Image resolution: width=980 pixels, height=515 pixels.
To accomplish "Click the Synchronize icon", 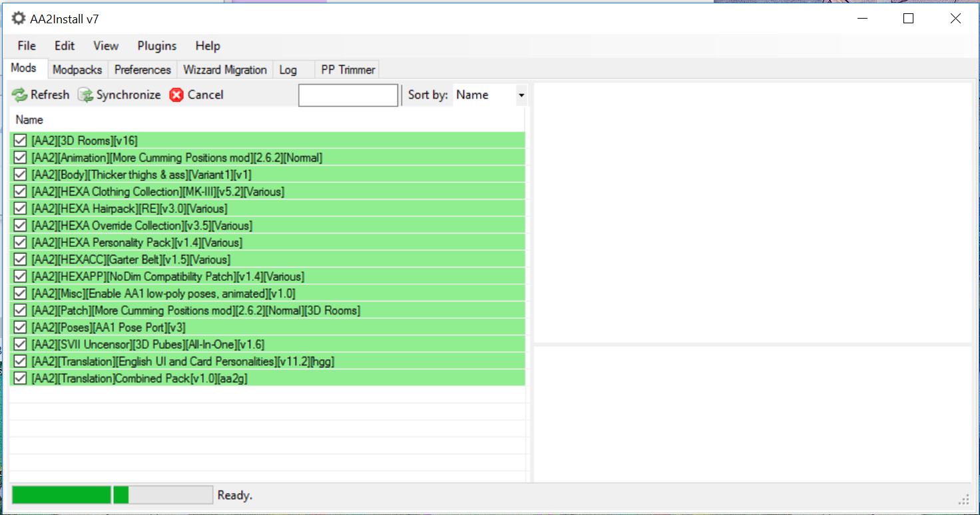I will tap(85, 95).
